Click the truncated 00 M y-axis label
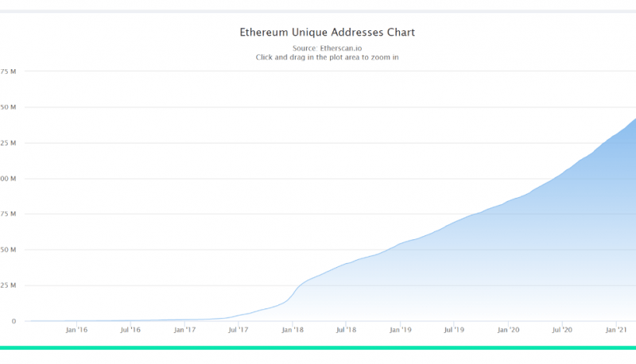The height and width of the screenshot is (364, 636). (8, 179)
